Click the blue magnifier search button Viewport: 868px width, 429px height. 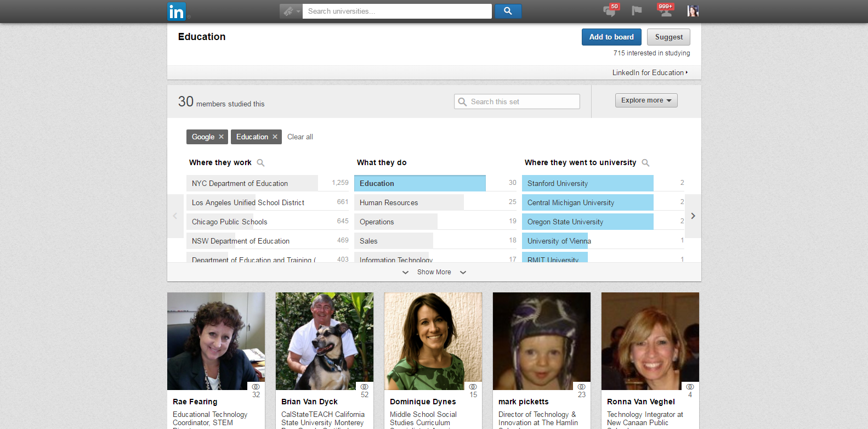click(508, 11)
